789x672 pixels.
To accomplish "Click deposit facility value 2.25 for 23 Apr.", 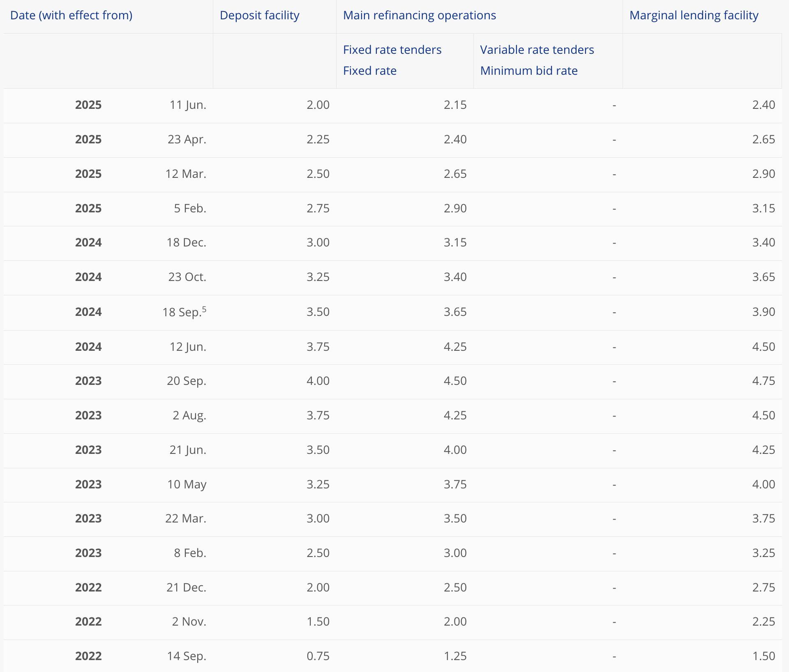I will click(x=318, y=140).
